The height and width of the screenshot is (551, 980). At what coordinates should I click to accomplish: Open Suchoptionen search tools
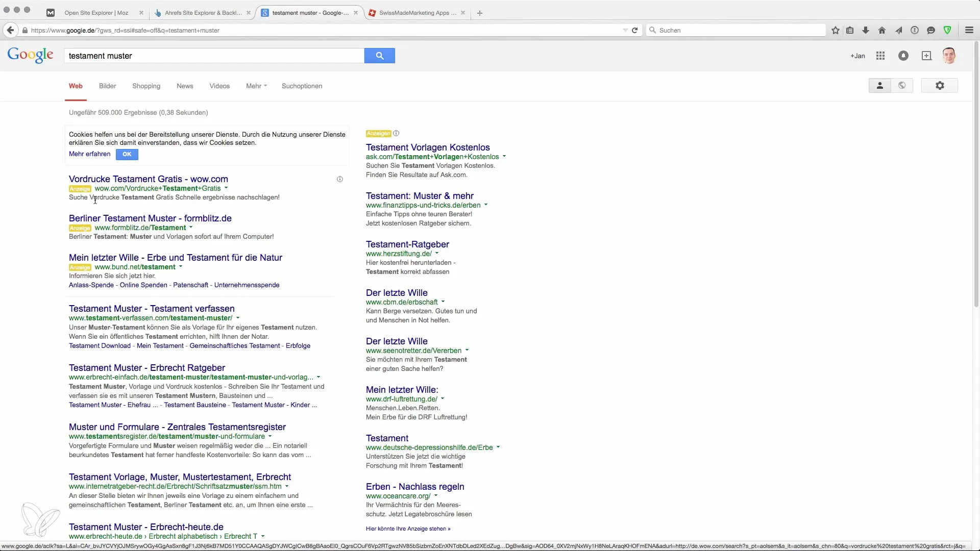pyautogui.click(x=302, y=86)
